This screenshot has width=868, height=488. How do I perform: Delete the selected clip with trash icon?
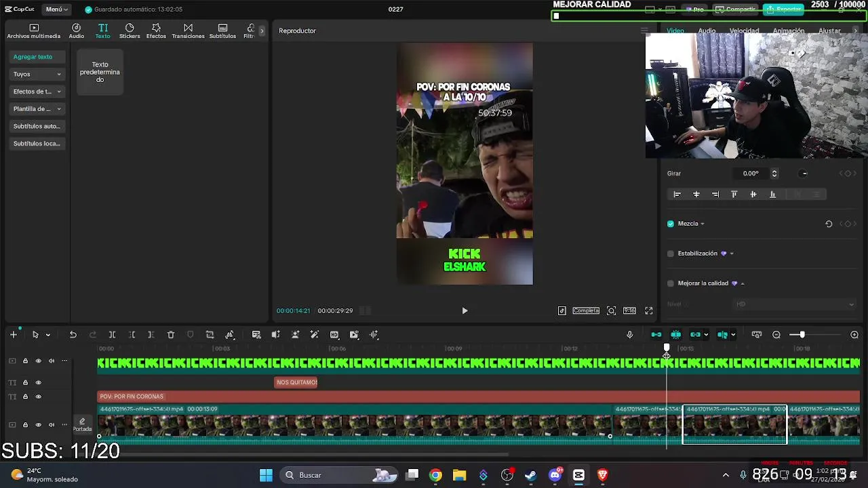(171, 335)
